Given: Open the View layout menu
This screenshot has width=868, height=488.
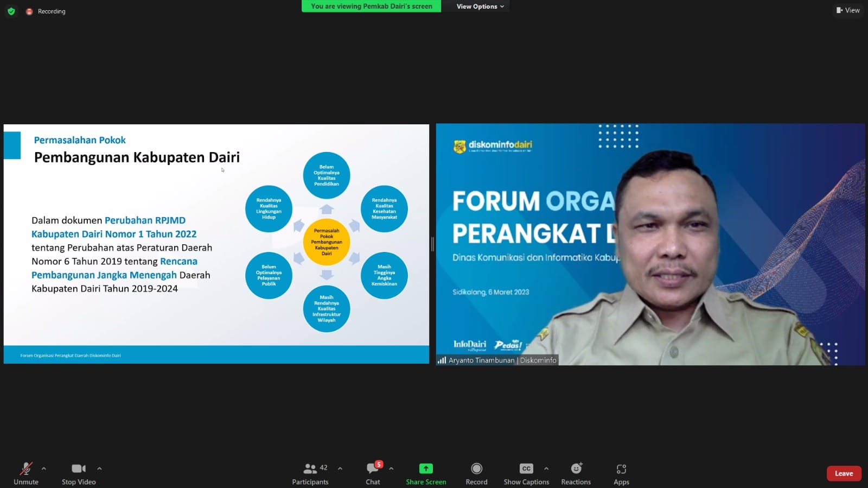Looking at the screenshot, I should pos(848,10).
